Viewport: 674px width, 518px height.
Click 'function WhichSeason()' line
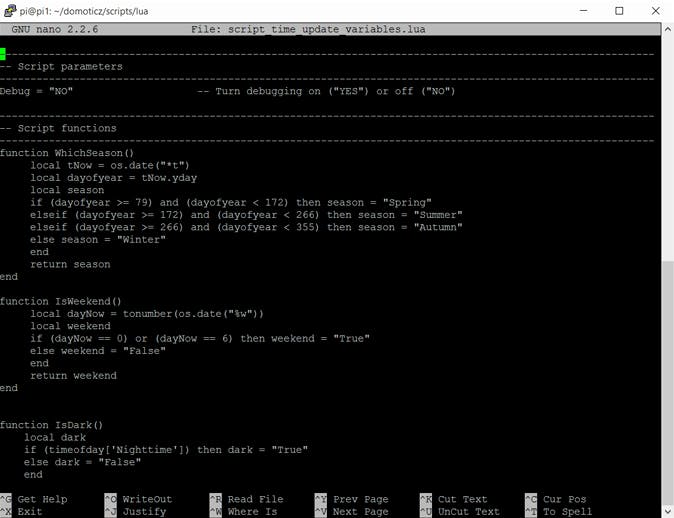point(67,153)
